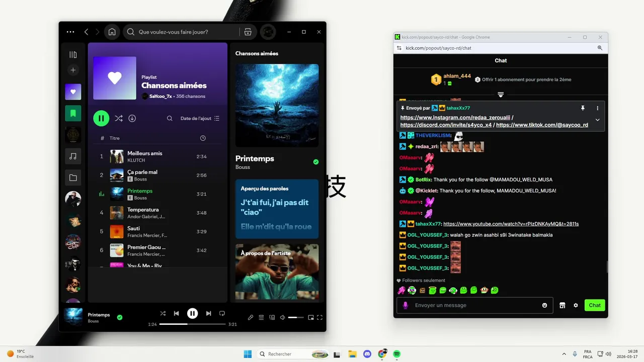Screen dimensions: 644x362
Task: Click the purple microphone in chat input
Action: click(x=406, y=305)
